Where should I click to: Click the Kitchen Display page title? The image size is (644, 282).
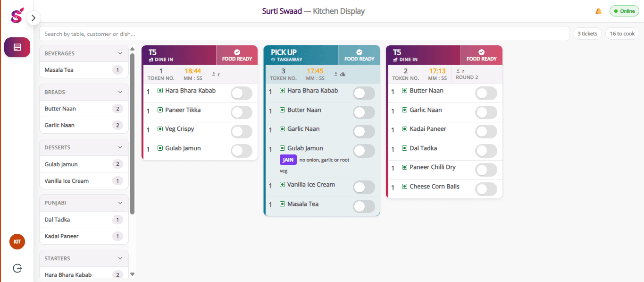tap(339, 11)
